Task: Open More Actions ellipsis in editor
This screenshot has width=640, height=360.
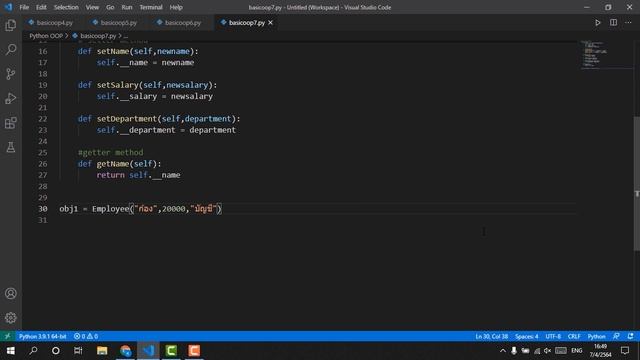Action: [x=629, y=23]
